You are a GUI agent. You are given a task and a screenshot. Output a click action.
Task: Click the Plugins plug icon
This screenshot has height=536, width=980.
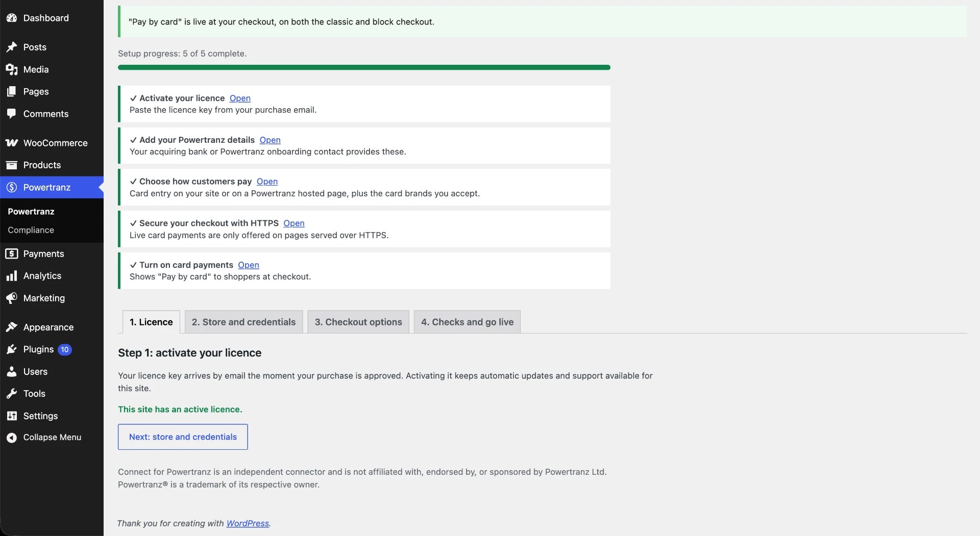tap(12, 349)
